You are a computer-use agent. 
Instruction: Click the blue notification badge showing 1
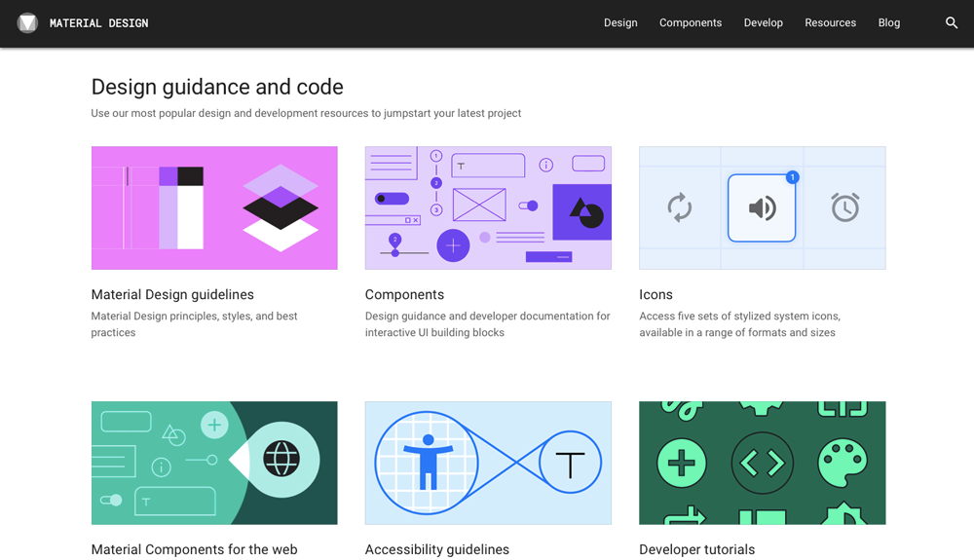point(792,177)
